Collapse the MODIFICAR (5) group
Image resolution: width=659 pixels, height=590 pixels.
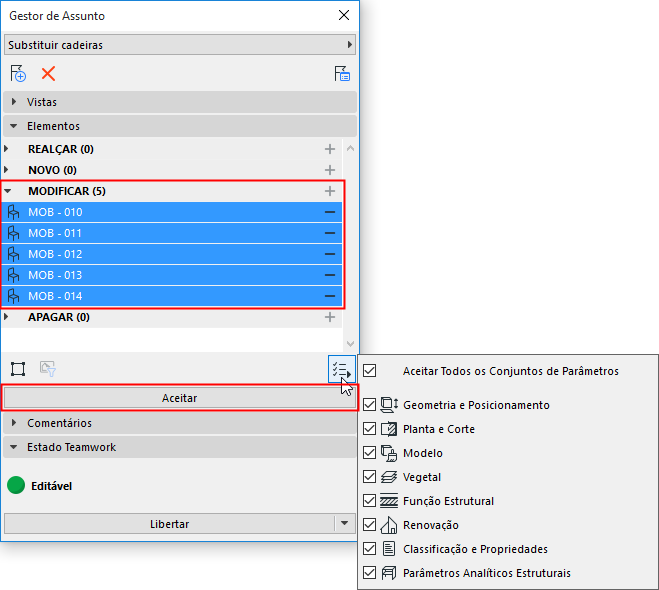pos(7,191)
